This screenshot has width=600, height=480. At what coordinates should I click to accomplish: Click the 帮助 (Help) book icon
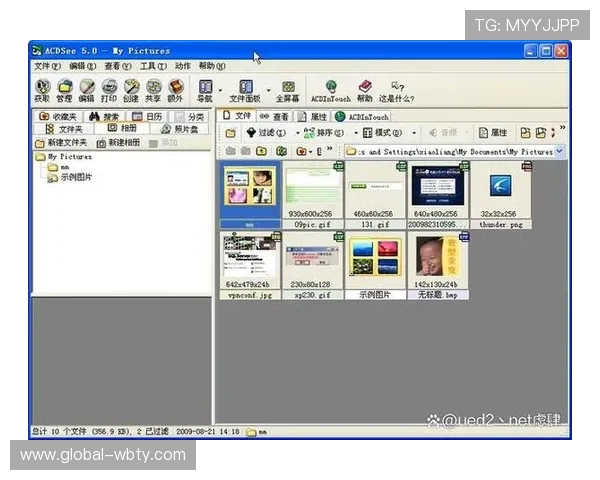click(365, 91)
